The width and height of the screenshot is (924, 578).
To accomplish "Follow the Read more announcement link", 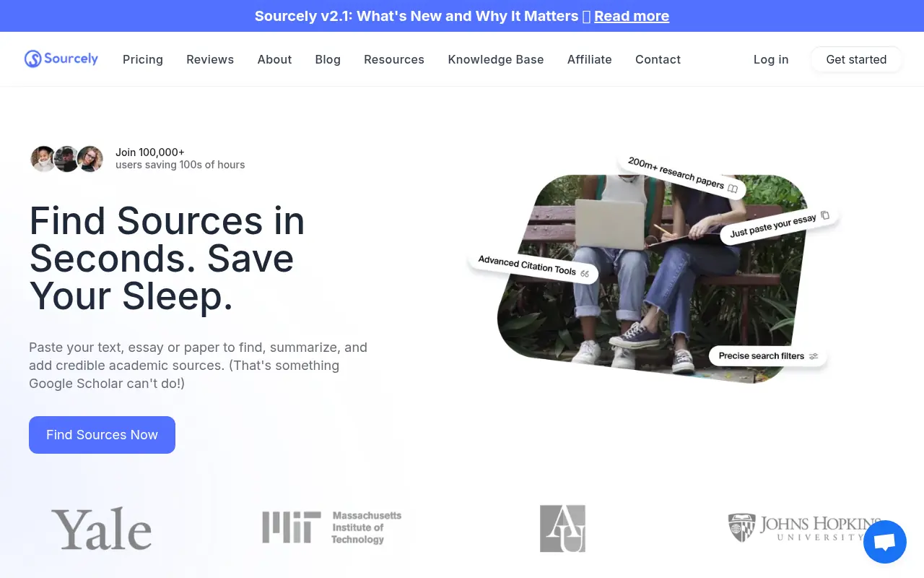I will 632,16.
